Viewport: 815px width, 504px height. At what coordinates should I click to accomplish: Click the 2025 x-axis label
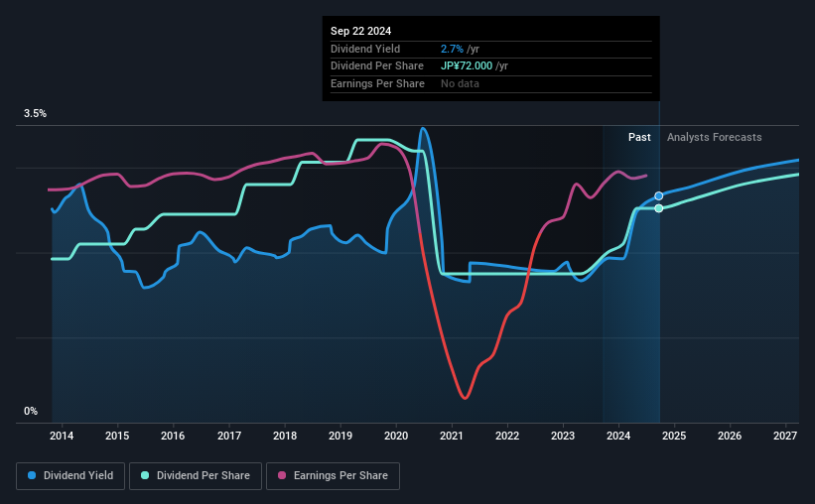click(x=674, y=436)
